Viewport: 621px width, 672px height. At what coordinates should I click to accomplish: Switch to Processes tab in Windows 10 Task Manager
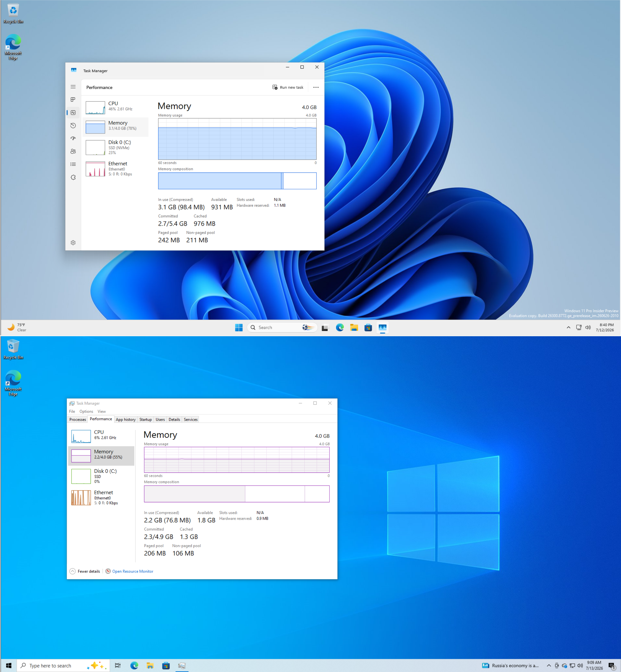78,419
